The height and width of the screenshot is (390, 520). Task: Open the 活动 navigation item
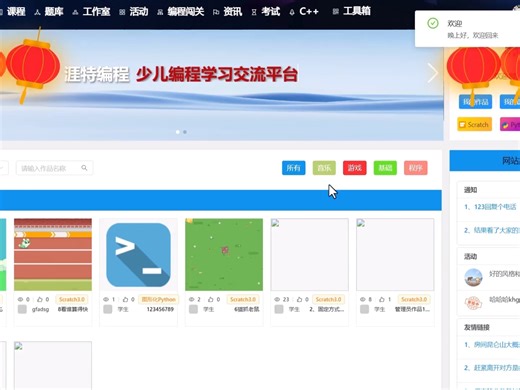[139, 12]
